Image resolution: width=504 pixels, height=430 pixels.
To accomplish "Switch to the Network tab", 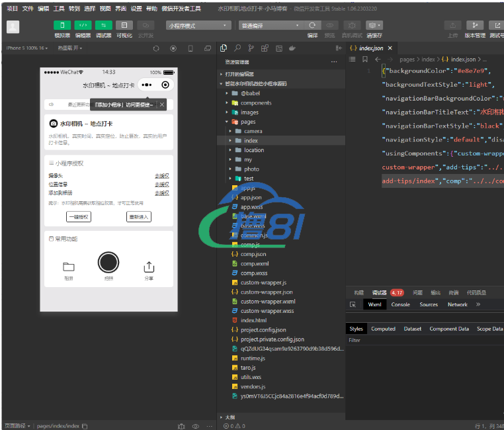I will click(x=458, y=304).
